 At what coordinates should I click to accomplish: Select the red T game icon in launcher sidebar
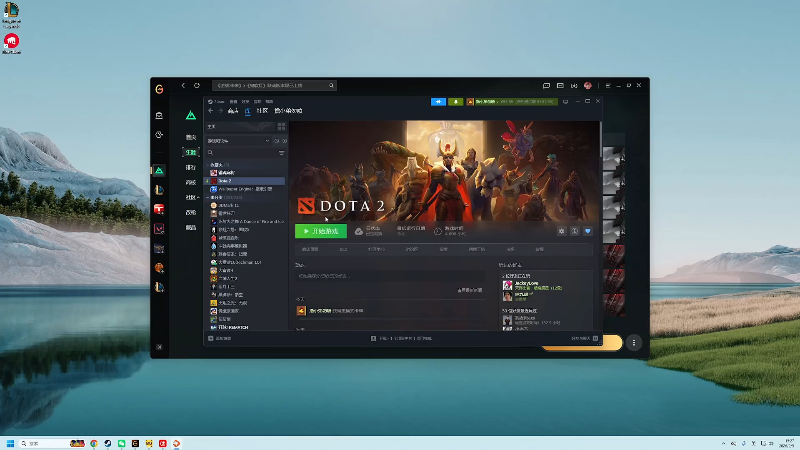[159, 209]
